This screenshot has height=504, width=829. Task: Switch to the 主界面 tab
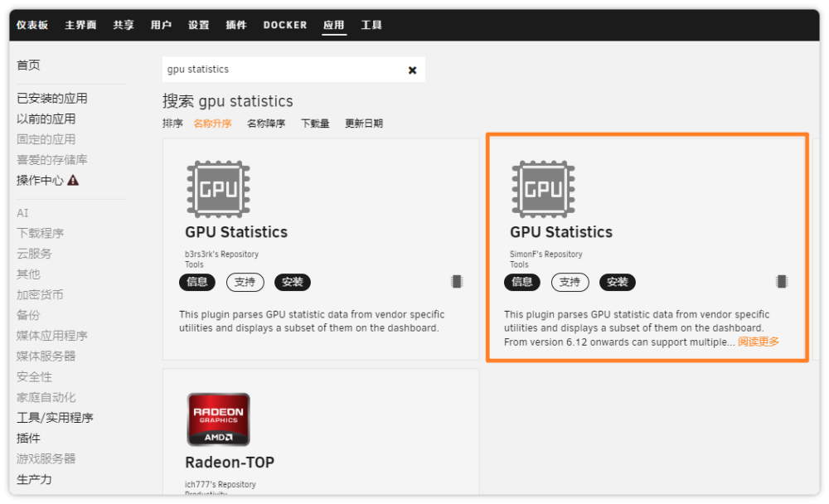pos(80,25)
